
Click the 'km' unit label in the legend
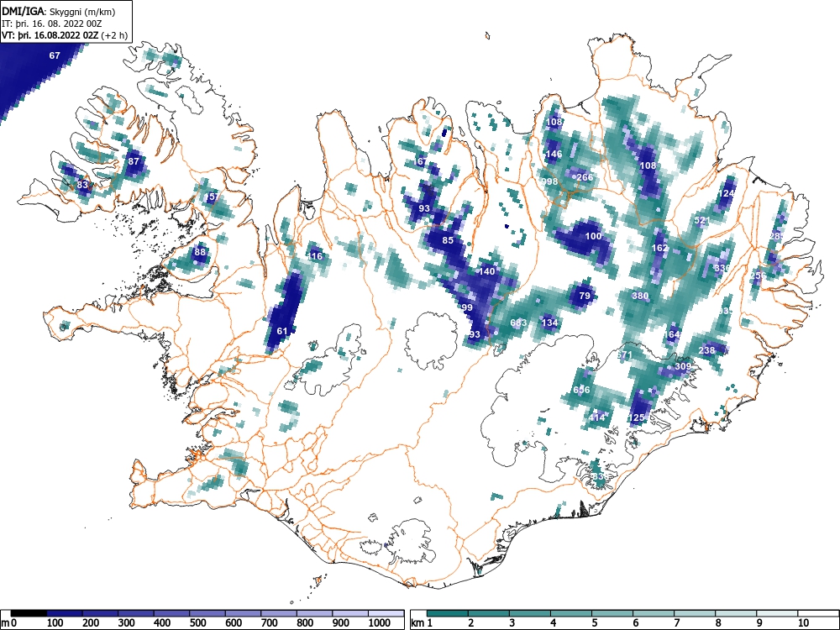[x=417, y=623]
